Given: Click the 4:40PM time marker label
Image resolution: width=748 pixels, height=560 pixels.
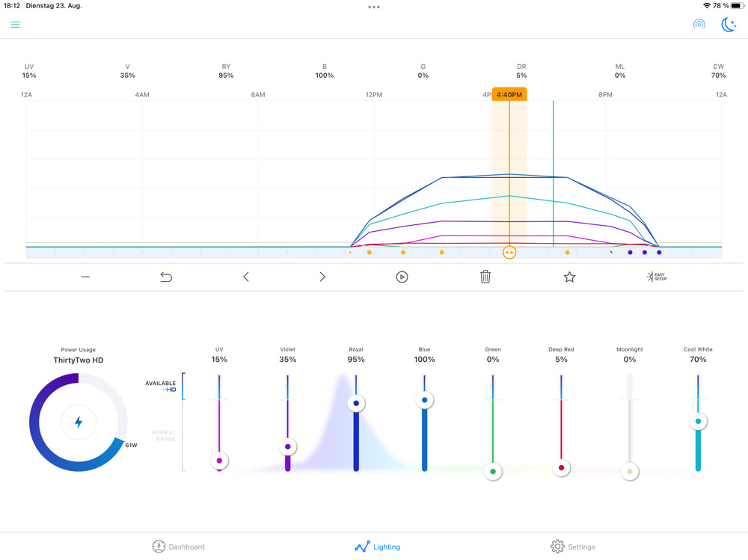Looking at the screenshot, I should pos(509,94).
